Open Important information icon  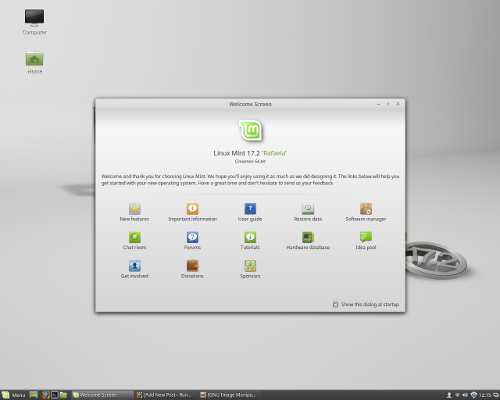192,209
